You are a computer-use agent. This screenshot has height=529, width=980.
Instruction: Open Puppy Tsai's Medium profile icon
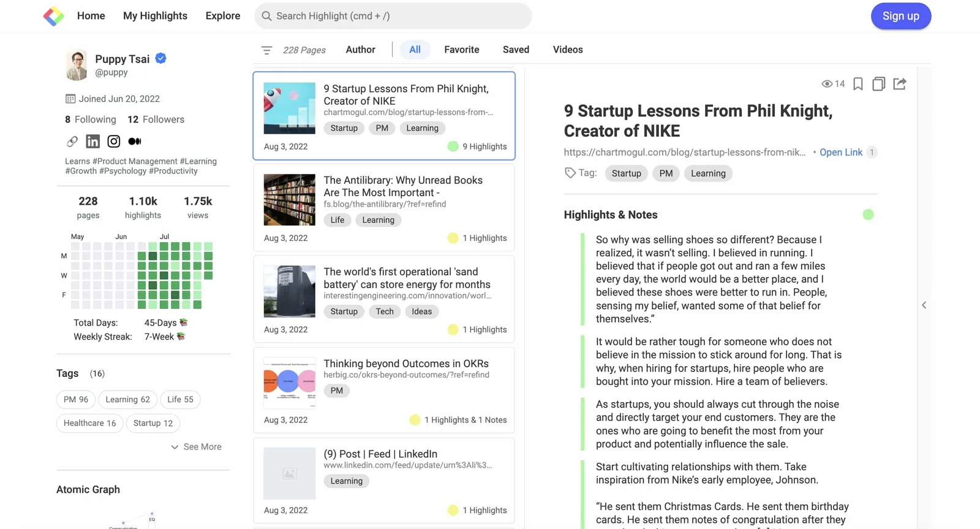(135, 142)
